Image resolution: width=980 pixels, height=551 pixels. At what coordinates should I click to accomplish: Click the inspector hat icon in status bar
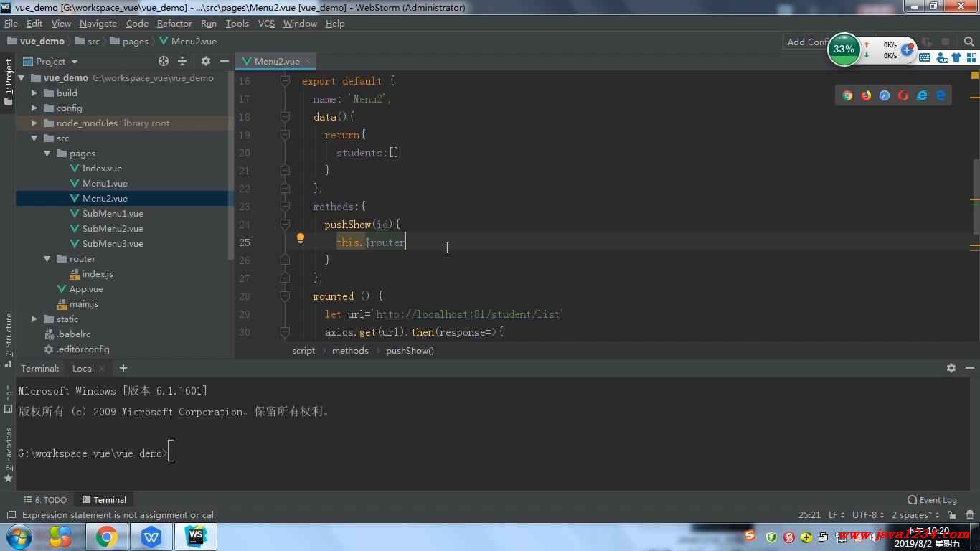pyautogui.click(x=969, y=515)
